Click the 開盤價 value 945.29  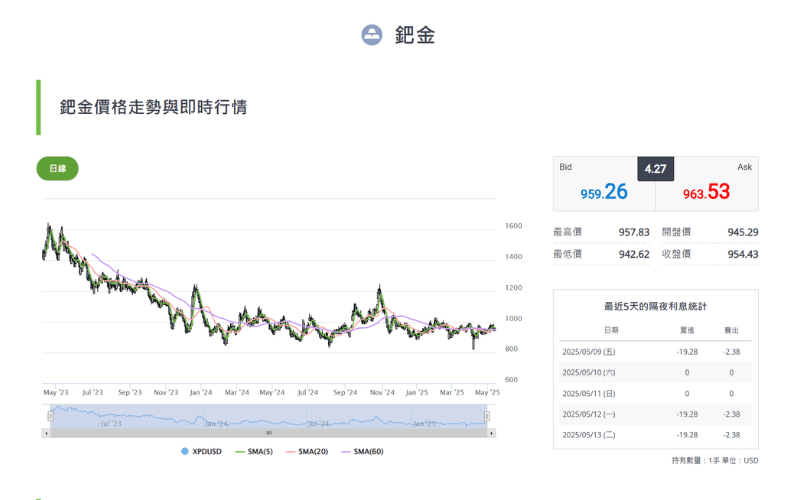coord(743,232)
